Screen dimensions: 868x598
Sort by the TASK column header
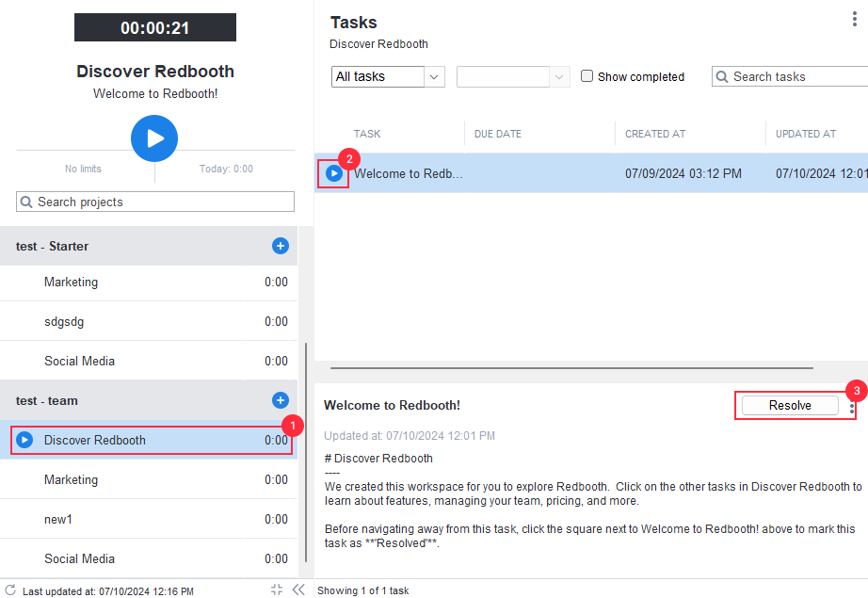[367, 134]
